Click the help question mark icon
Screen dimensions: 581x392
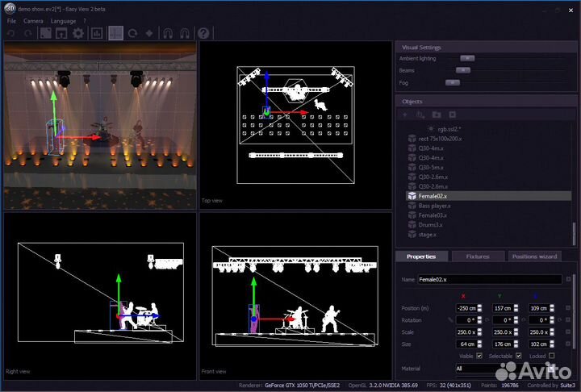(x=203, y=33)
